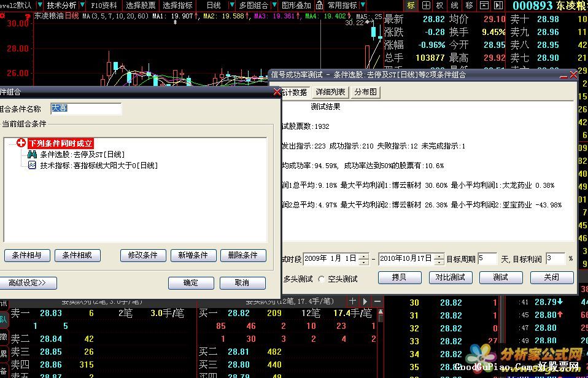The width and height of the screenshot is (588, 378).
Task: Open dropdown arrow after 常用指标
Action: pos(363,6)
